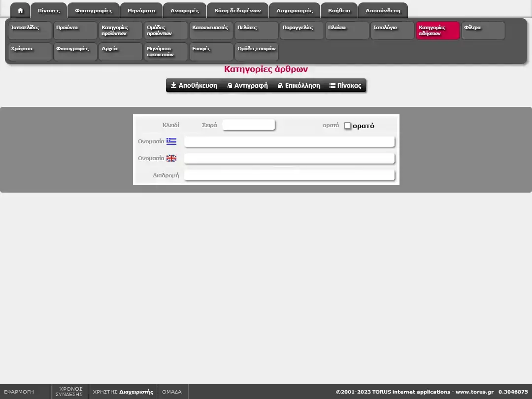
Task: Click the home icon tab
Action: click(20, 10)
